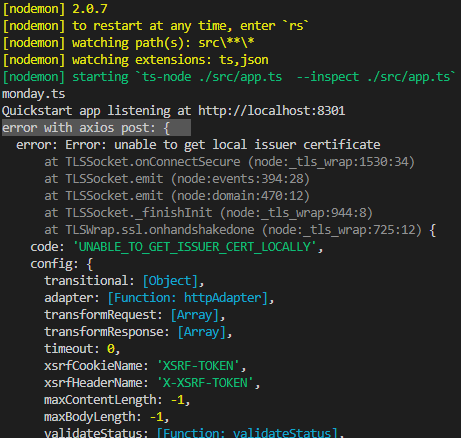Click the highlighted 'error with axios post: {' line
Viewport: 461px width, 438px height.
[x=96, y=128]
